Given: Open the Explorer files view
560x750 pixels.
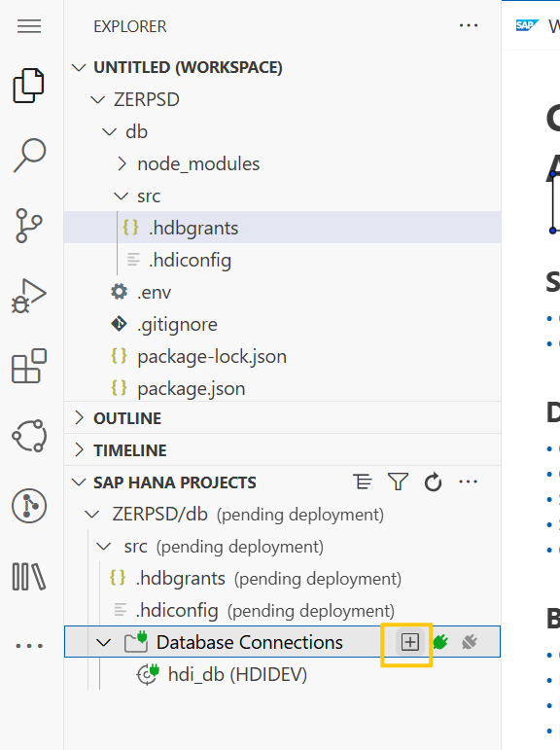Looking at the screenshot, I should point(29,86).
